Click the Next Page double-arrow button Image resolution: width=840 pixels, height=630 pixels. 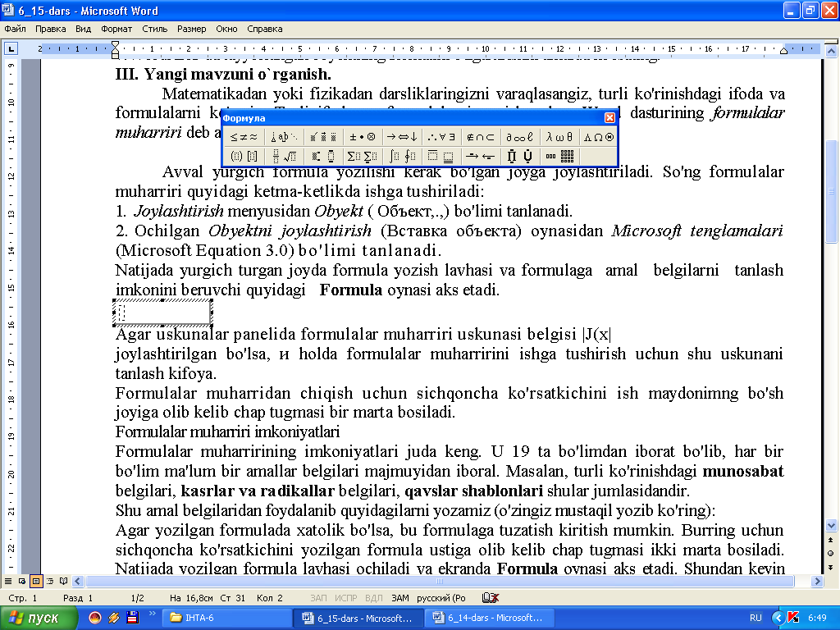(831, 568)
